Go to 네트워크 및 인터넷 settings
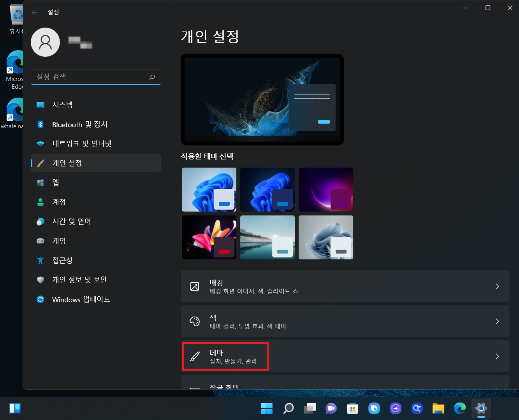This screenshot has height=420, width=519. click(96, 143)
